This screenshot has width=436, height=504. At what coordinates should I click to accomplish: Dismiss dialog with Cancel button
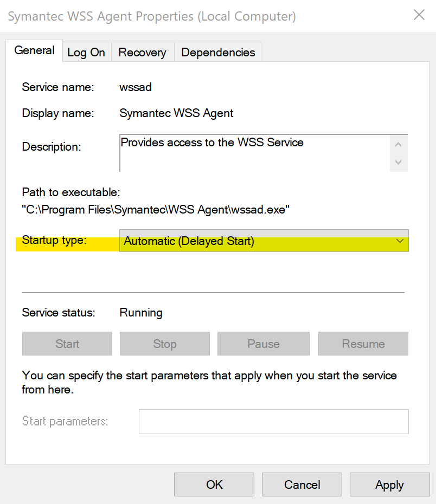(x=302, y=484)
